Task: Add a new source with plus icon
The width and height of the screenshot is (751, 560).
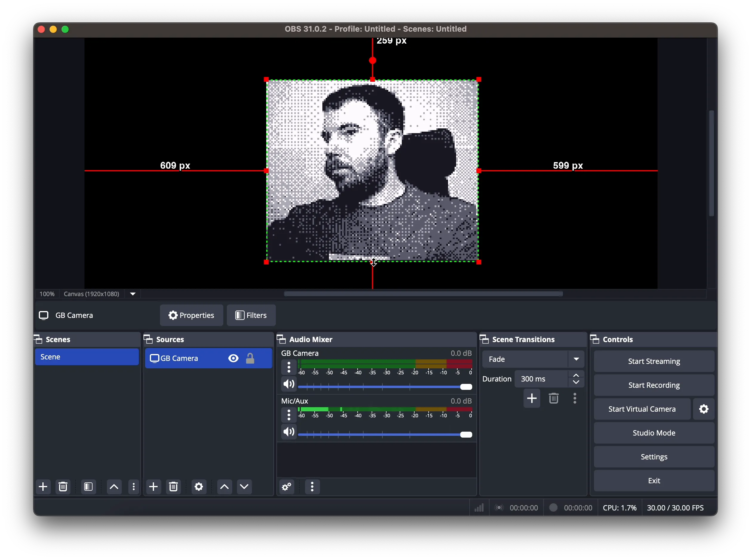Action: pos(153,487)
